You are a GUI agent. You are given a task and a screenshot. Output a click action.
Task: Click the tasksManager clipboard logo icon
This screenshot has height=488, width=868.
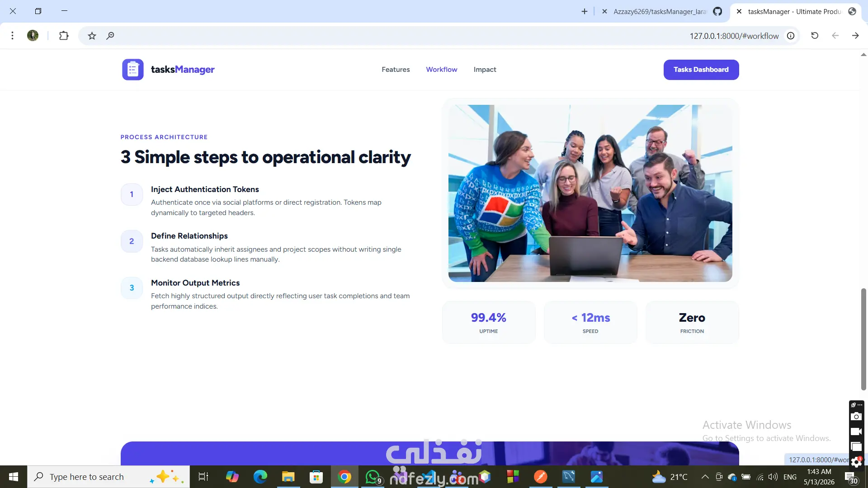tap(133, 70)
